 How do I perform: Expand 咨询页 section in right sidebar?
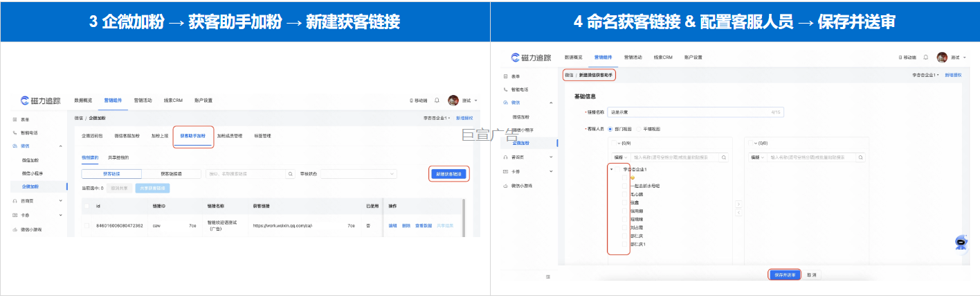point(551,157)
